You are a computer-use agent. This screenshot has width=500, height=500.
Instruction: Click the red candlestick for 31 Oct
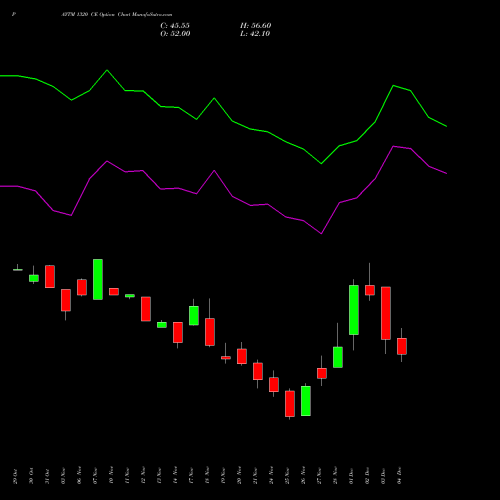pyautogui.click(x=50, y=277)
